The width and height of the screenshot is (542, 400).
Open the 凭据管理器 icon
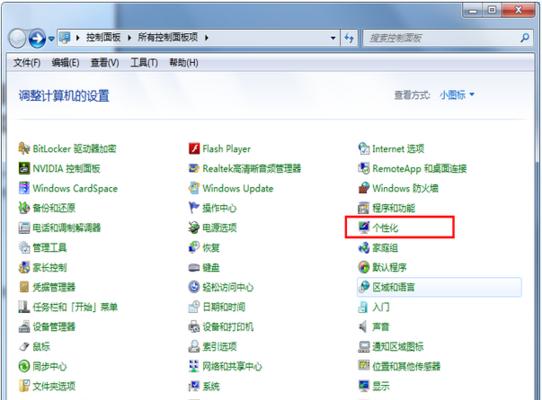click(x=24, y=287)
